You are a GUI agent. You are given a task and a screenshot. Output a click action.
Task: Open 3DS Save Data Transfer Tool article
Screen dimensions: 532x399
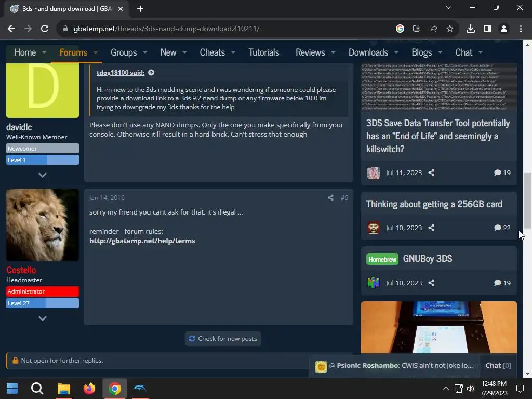coord(438,136)
